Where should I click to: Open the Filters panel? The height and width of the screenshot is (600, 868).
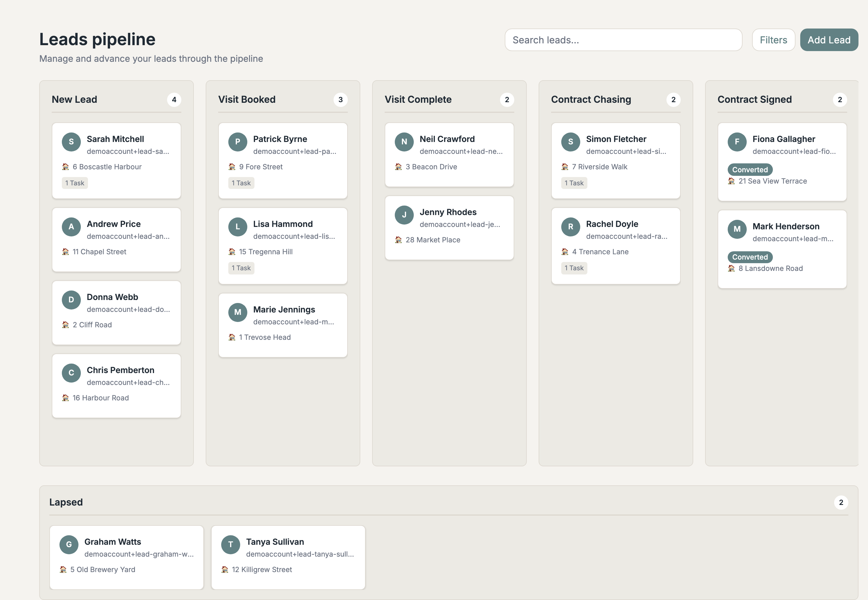coord(773,40)
